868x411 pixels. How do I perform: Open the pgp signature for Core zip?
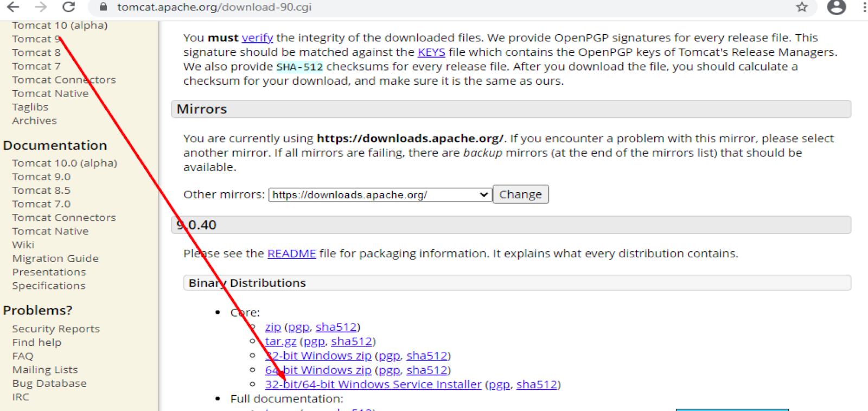point(299,327)
